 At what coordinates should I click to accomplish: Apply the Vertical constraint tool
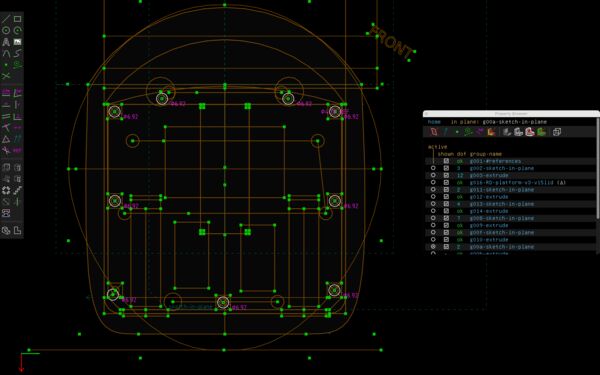17,104
